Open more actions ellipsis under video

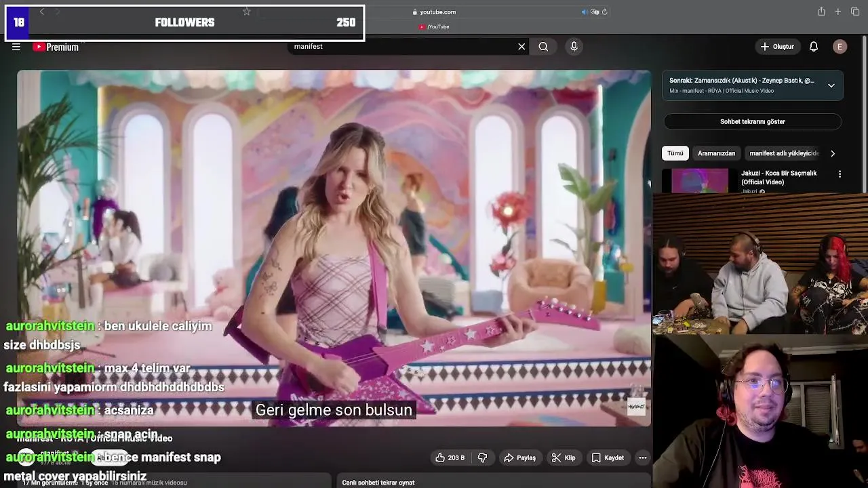643,457
